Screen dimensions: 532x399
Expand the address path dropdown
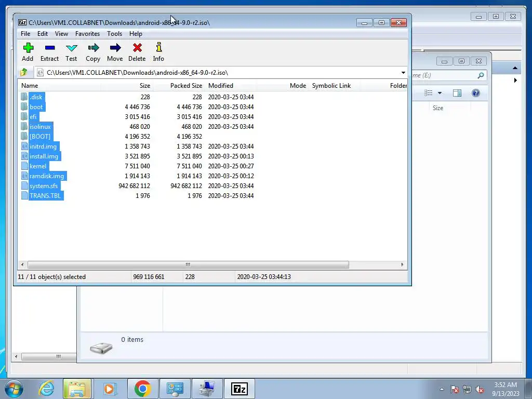click(403, 73)
